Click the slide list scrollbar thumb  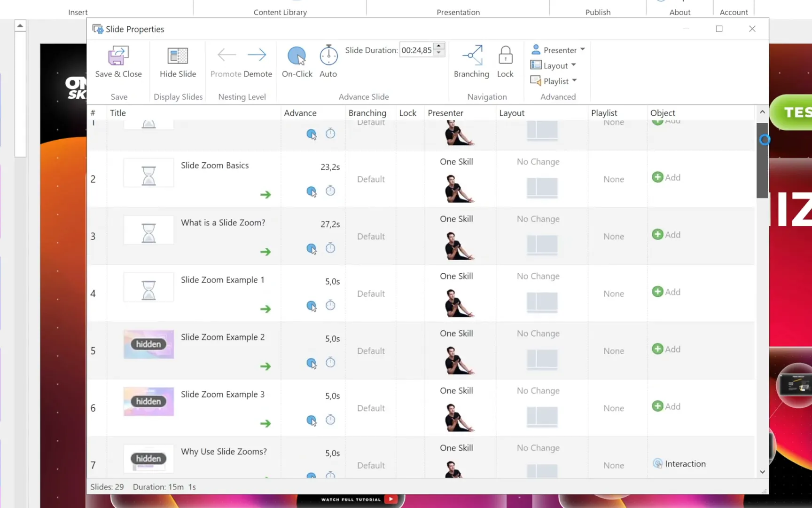click(762, 160)
